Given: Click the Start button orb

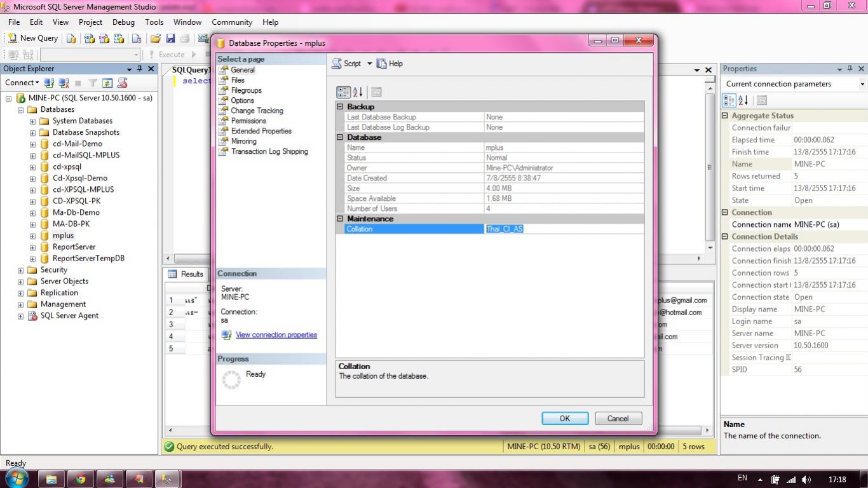Looking at the screenshot, I should [x=17, y=478].
